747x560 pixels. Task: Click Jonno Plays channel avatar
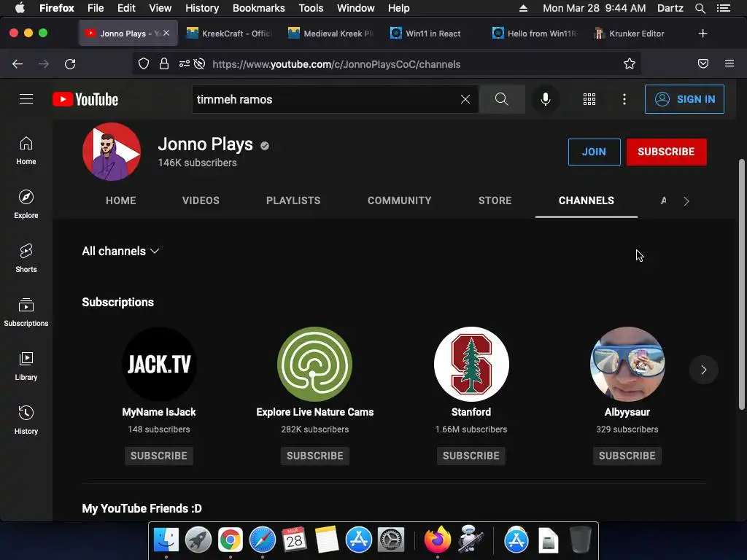[112, 152]
